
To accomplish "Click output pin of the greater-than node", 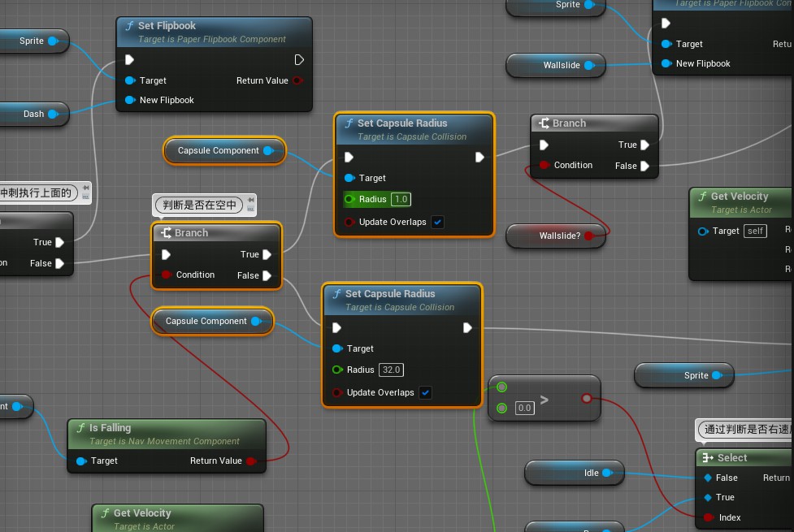I will coord(587,399).
